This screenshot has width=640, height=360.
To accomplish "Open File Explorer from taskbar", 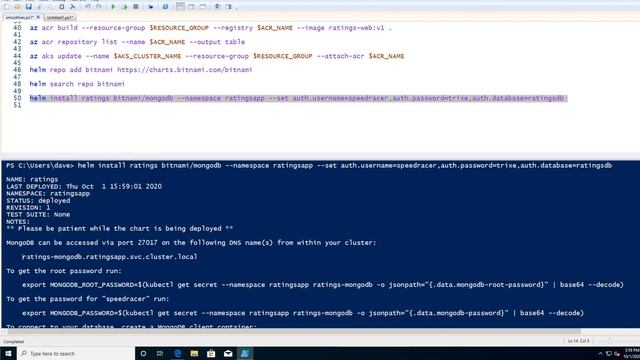I will point(194,353).
